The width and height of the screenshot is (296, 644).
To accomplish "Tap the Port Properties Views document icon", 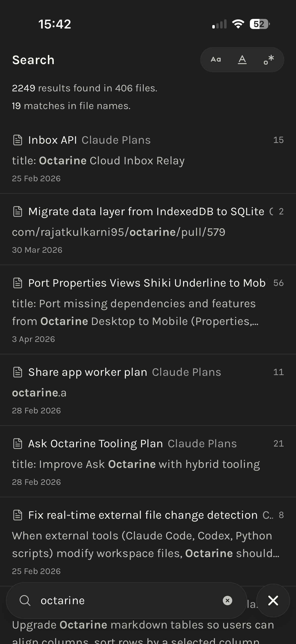I will tap(17, 283).
